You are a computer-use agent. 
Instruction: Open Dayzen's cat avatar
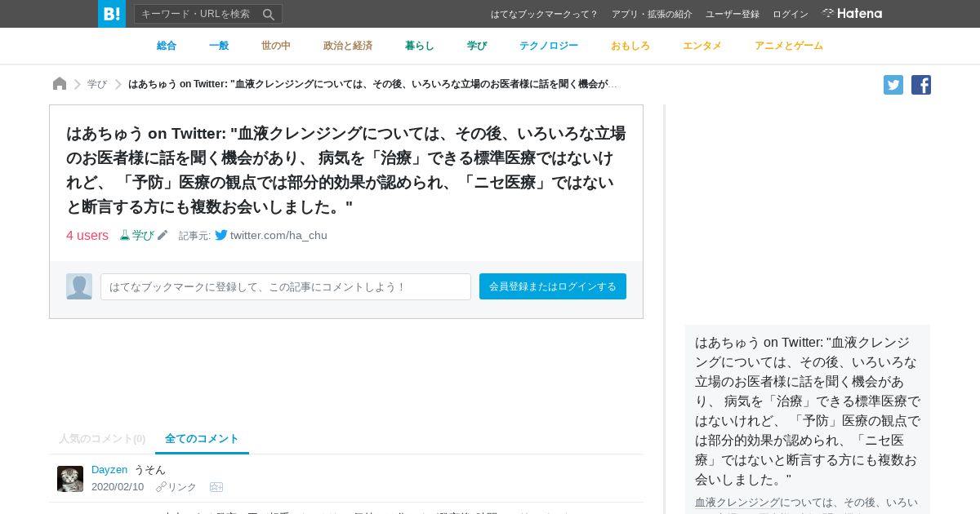(70, 479)
